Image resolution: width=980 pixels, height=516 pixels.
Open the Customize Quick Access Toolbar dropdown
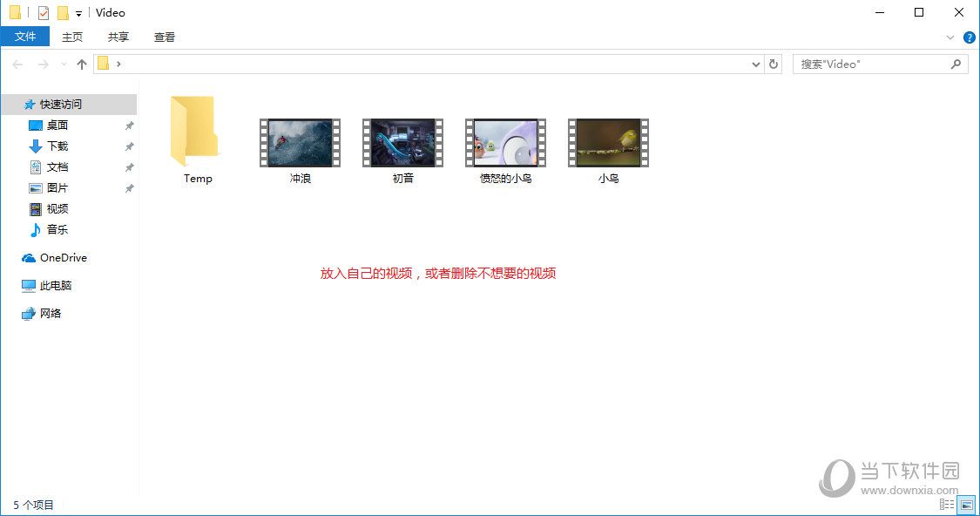(x=78, y=13)
